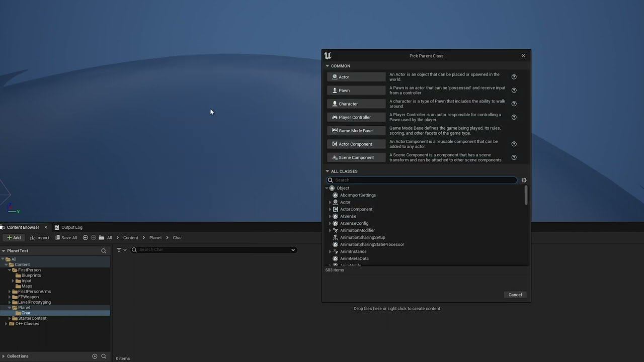Viewport: 644px width, 362px height.
Task: Select the Object root class
Action: tap(343, 188)
